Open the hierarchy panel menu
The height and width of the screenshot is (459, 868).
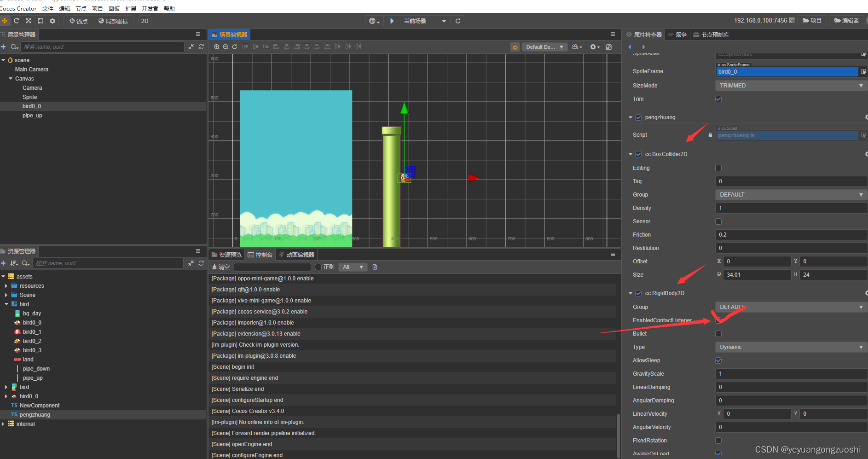pos(198,35)
